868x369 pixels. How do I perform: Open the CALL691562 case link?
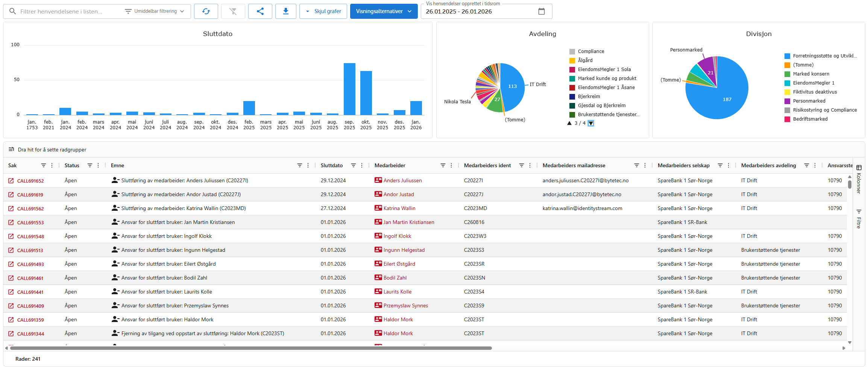click(30, 208)
